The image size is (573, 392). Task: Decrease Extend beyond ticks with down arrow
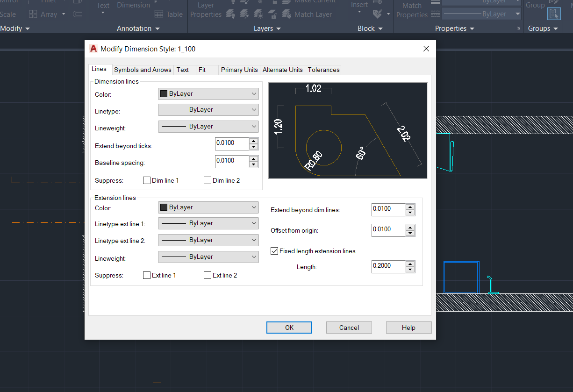[254, 147]
